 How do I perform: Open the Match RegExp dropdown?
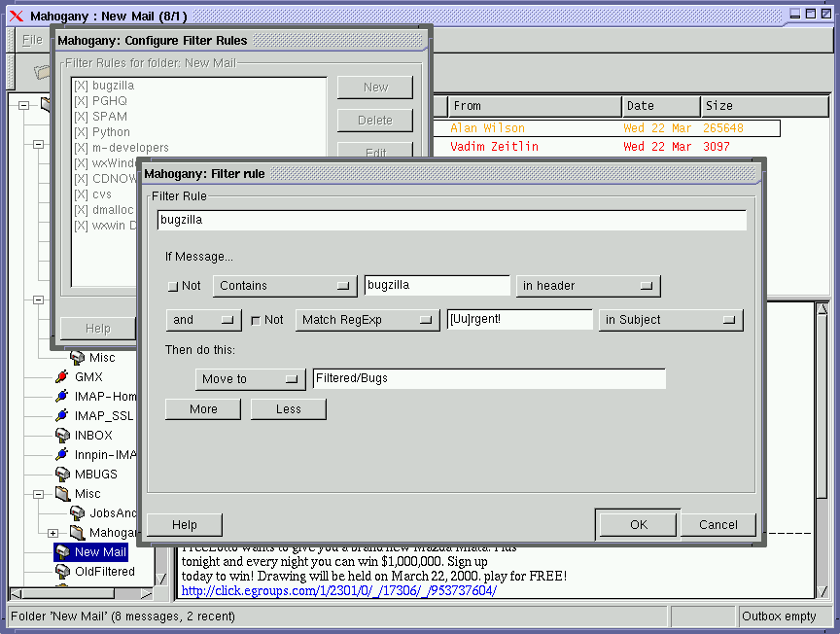pos(367,320)
